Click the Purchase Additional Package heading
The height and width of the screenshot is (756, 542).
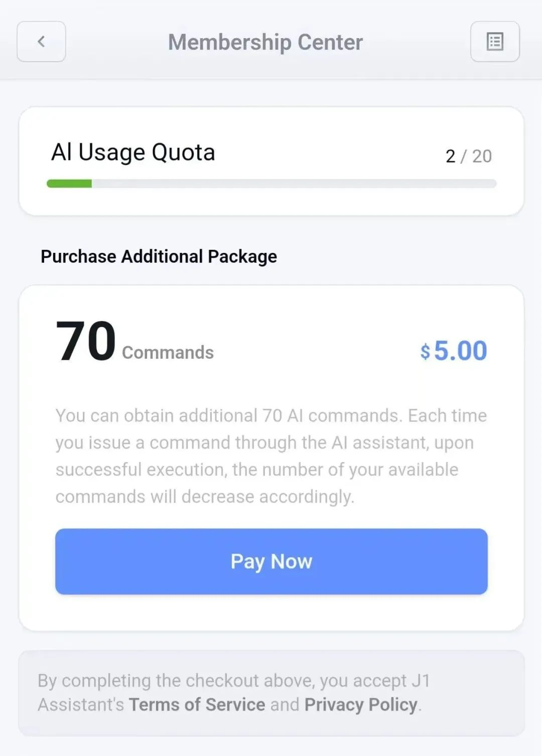tap(159, 256)
